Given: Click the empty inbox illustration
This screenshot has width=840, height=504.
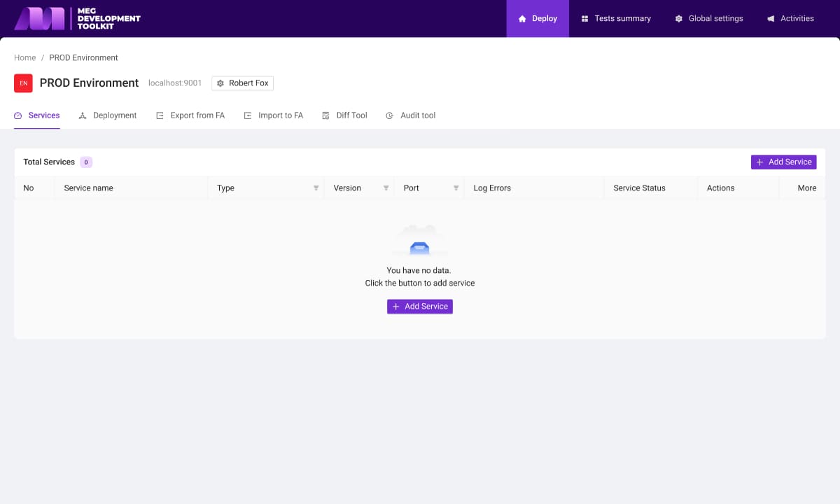Looking at the screenshot, I should [x=420, y=241].
